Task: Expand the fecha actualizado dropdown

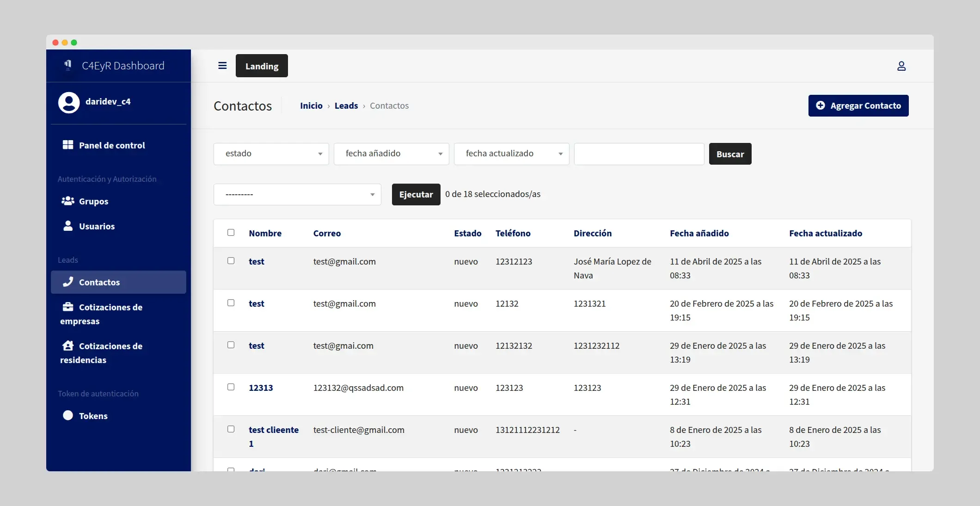Action: pyautogui.click(x=511, y=154)
